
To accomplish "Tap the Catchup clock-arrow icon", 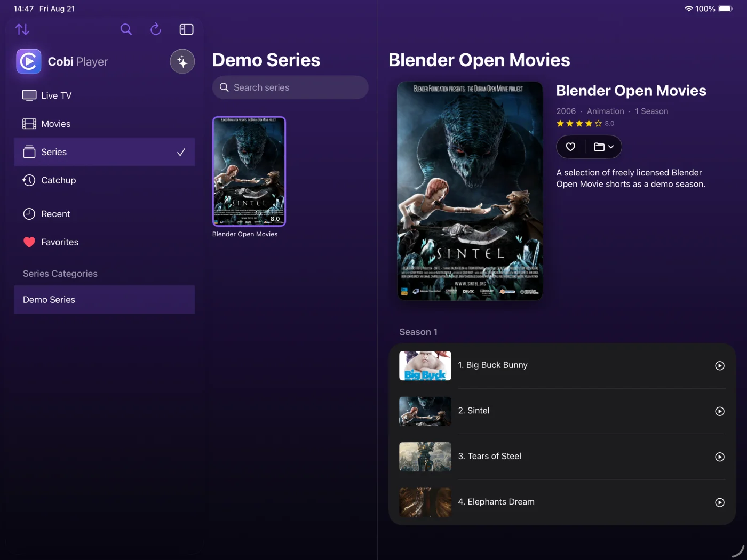I will pyautogui.click(x=29, y=180).
